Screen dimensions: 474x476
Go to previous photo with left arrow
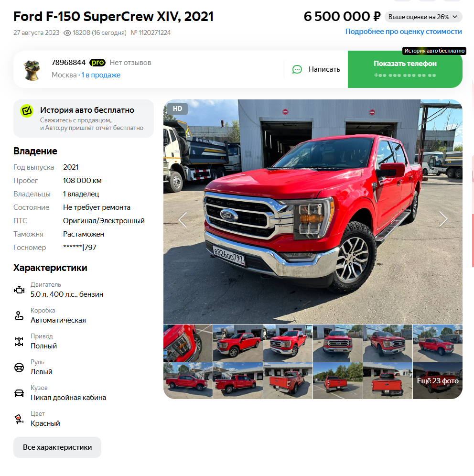[183, 219]
